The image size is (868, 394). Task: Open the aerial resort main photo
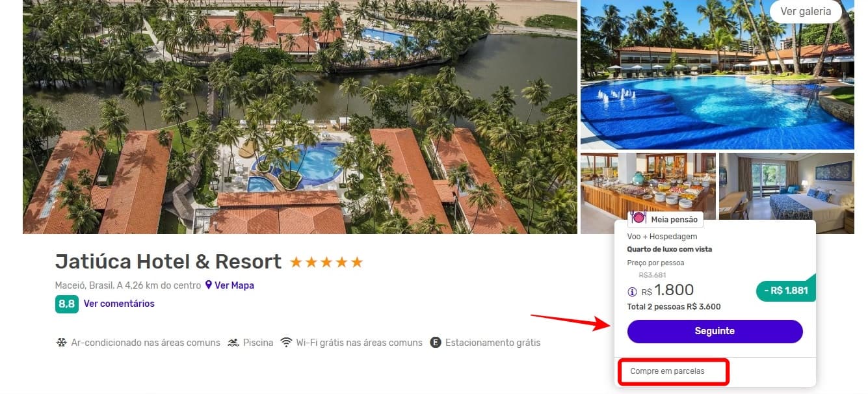[x=300, y=117]
